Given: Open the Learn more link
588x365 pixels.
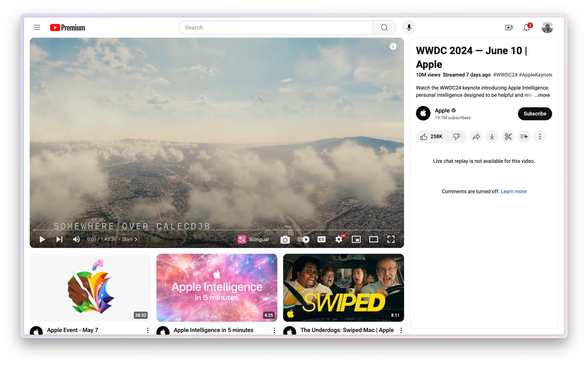Looking at the screenshot, I should click(513, 191).
